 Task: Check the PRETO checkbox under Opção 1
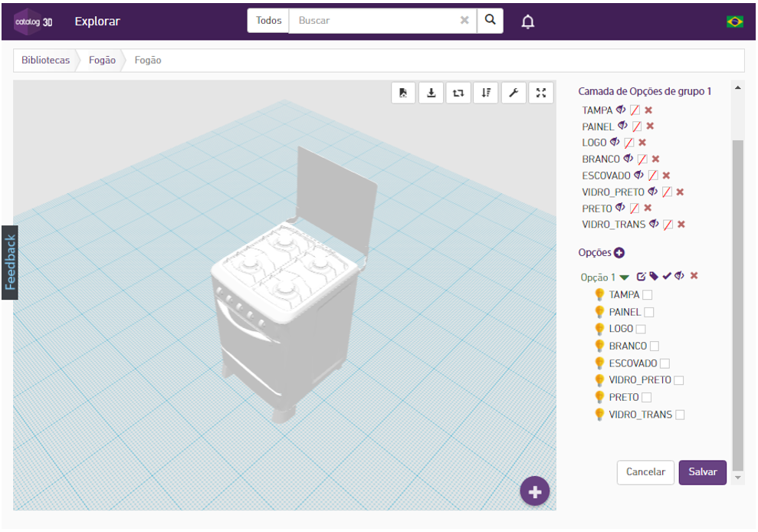pos(646,398)
